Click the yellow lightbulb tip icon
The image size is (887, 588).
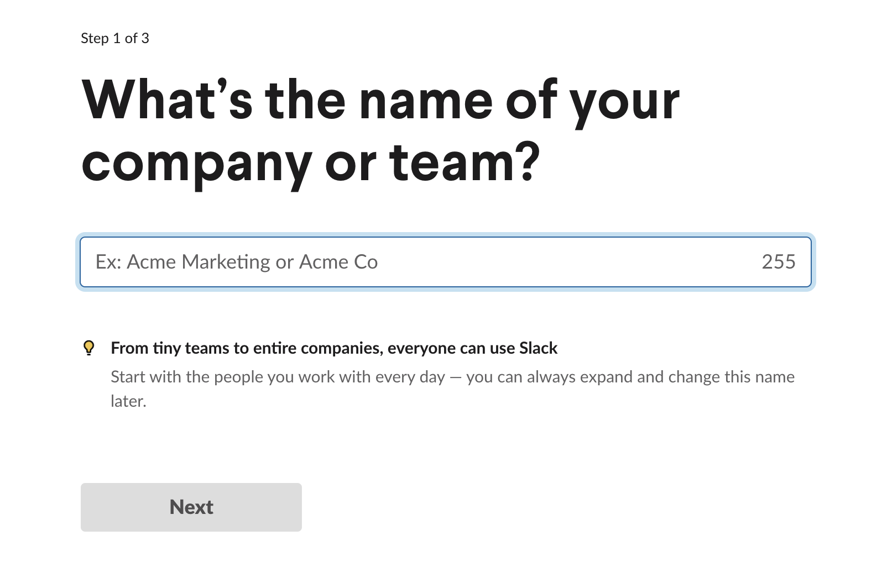coord(88,348)
